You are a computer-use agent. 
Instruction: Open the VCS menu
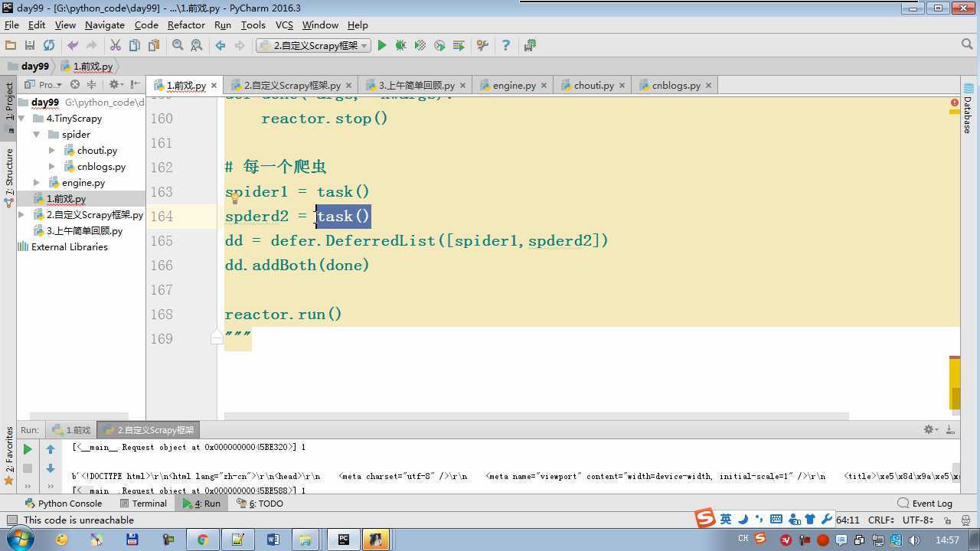(x=284, y=25)
